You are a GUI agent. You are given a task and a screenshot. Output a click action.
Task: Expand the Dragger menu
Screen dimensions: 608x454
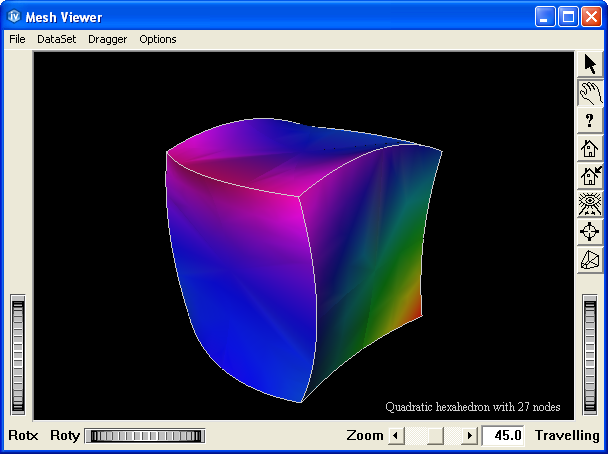(107, 39)
